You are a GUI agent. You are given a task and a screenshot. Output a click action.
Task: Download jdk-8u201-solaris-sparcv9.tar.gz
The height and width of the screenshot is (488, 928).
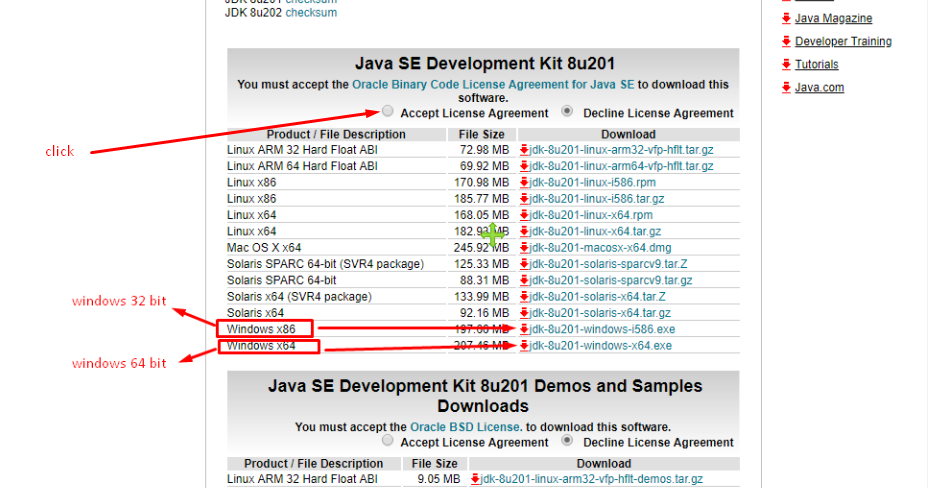pyautogui.click(x=611, y=280)
